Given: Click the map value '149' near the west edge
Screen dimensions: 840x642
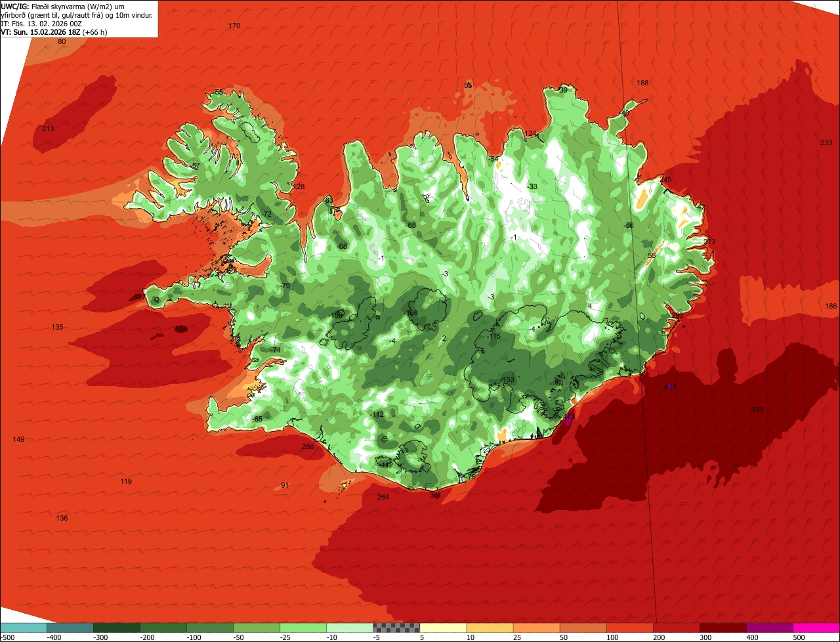Looking at the screenshot, I should [18, 439].
